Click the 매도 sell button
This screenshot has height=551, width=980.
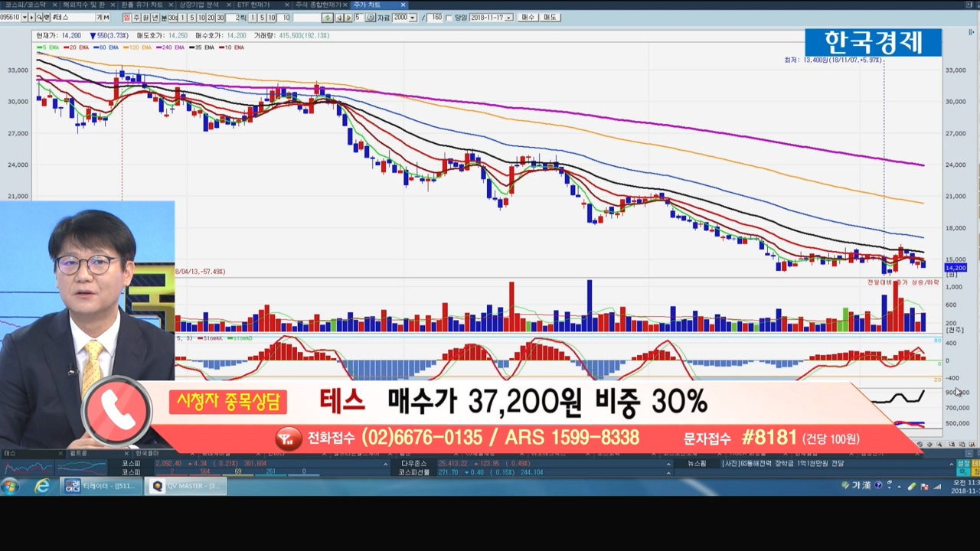click(x=550, y=18)
